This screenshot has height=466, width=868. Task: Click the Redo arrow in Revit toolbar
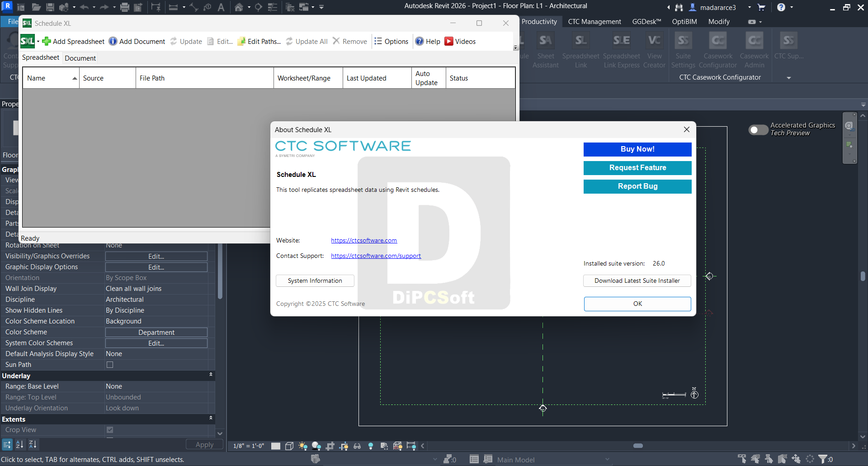pos(104,7)
